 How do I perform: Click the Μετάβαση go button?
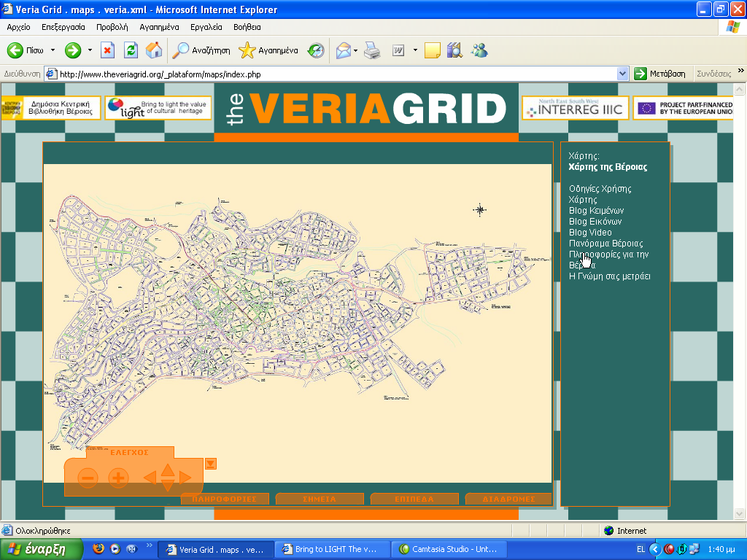pyautogui.click(x=659, y=74)
